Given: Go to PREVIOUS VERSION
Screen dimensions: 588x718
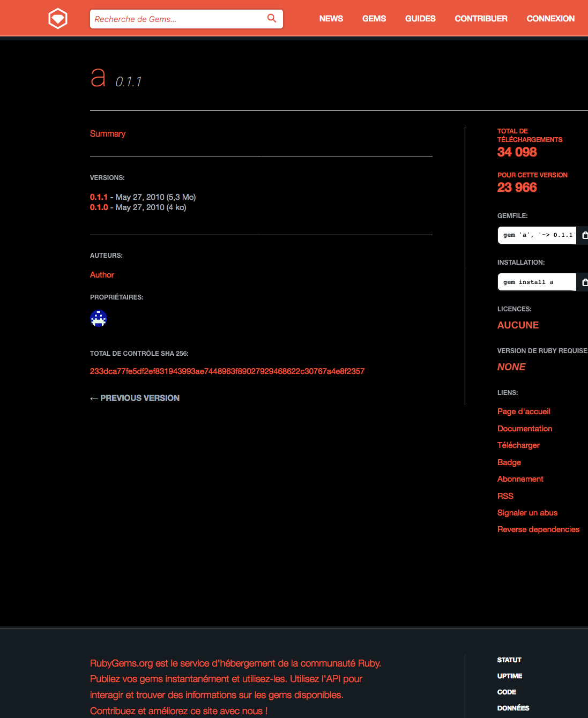Looking at the screenshot, I should coord(135,398).
